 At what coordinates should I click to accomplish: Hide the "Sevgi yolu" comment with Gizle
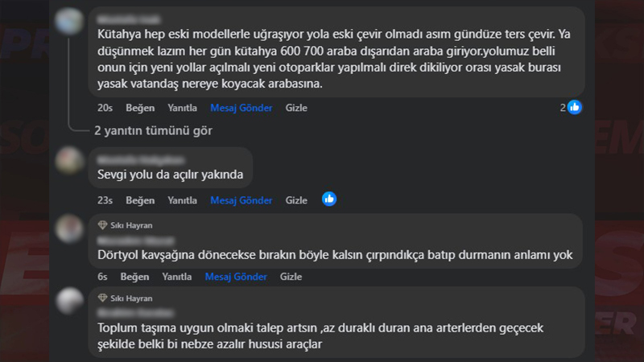(x=296, y=200)
